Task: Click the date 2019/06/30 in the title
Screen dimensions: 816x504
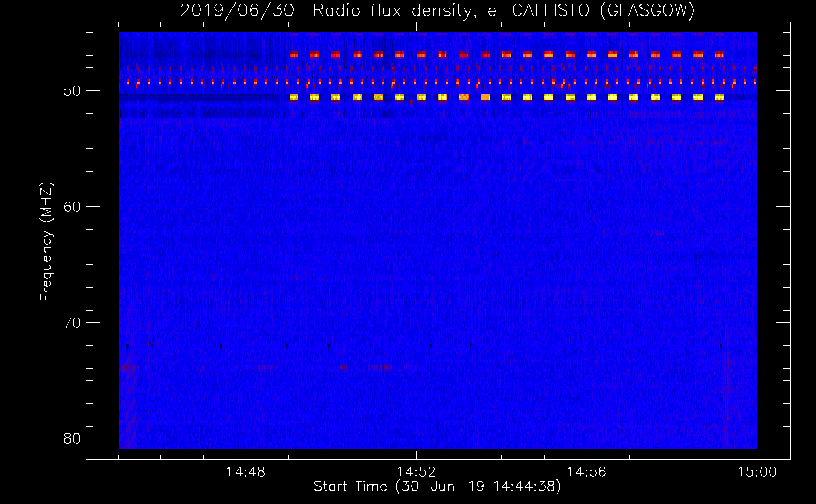Action: tap(237, 10)
